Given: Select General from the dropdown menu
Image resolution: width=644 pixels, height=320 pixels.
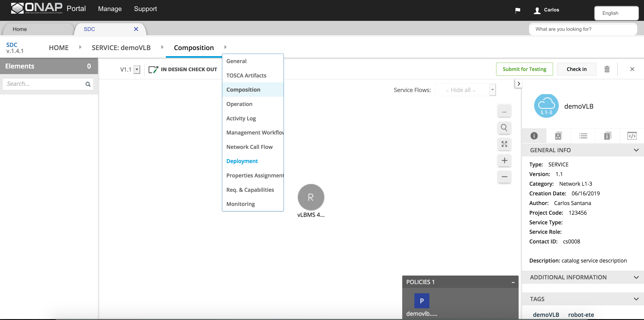Looking at the screenshot, I should (x=253, y=61).
